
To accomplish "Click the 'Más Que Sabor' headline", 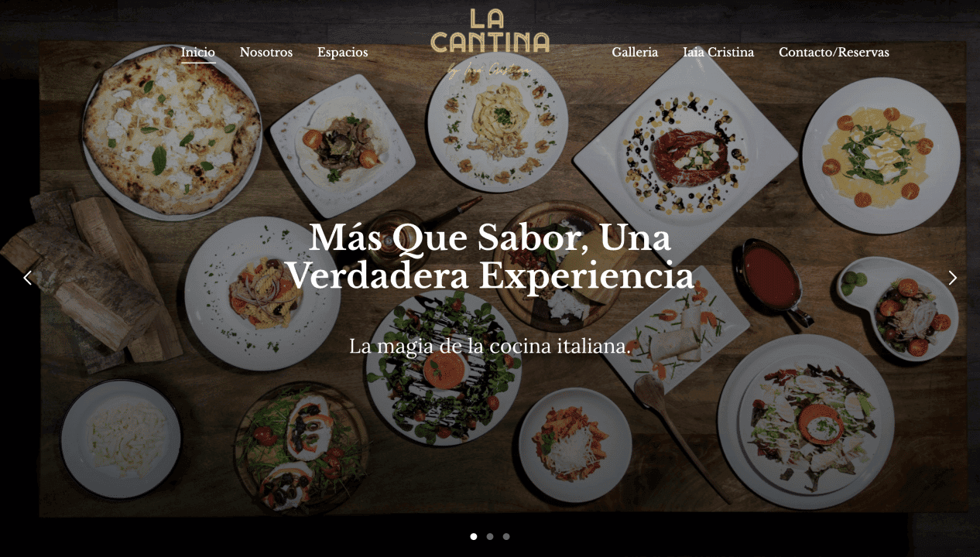I will 489,257.
